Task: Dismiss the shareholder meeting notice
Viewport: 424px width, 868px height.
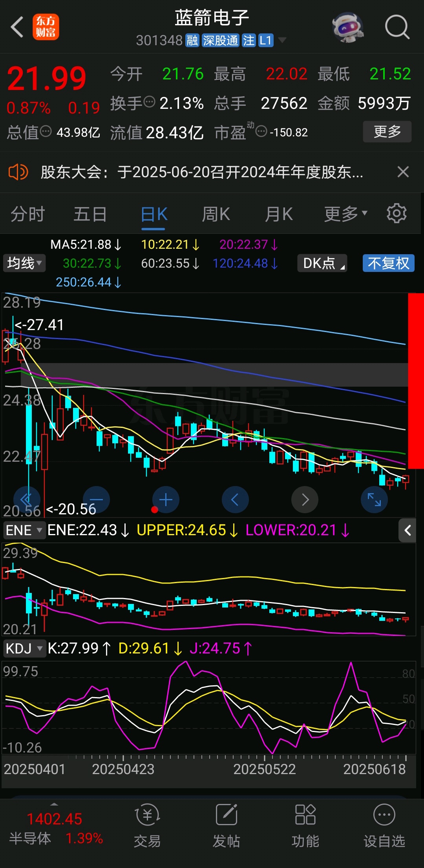Action: pos(403,172)
